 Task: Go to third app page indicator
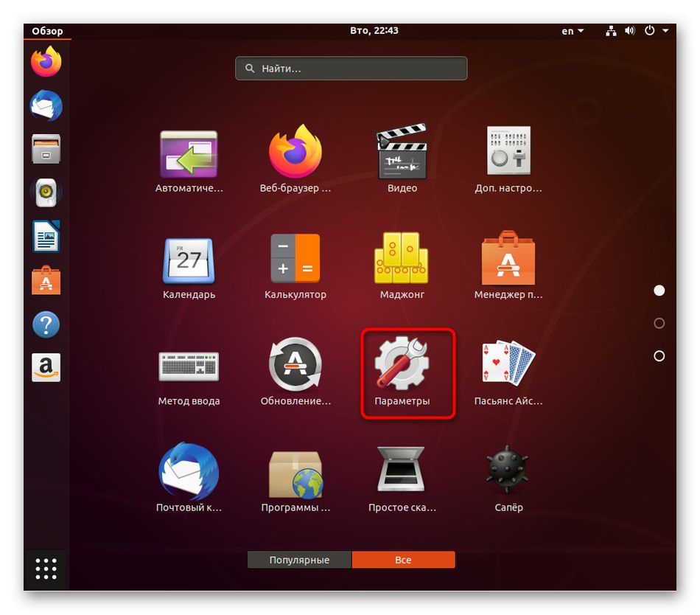click(659, 355)
